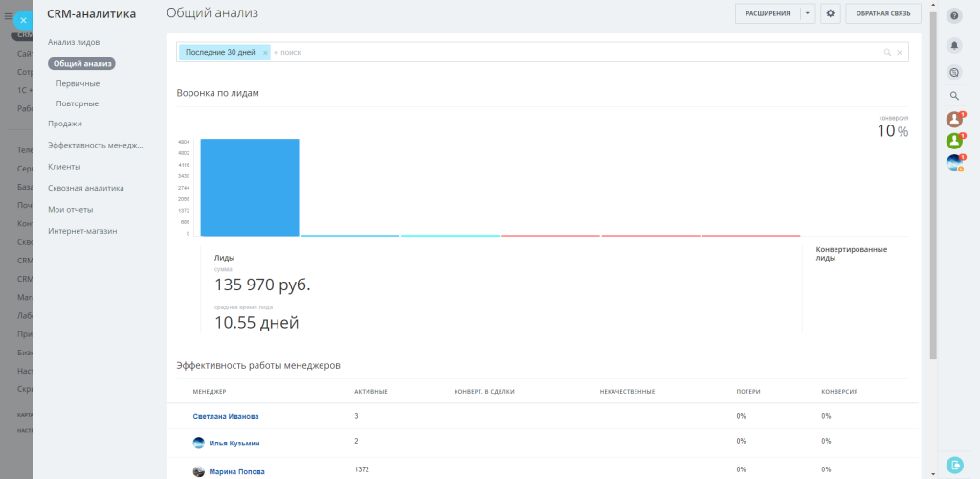Image resolution: width=980 pixels, height=479 pixels.
Task: Clear the search field with X icon
Action: coord(900,53)
